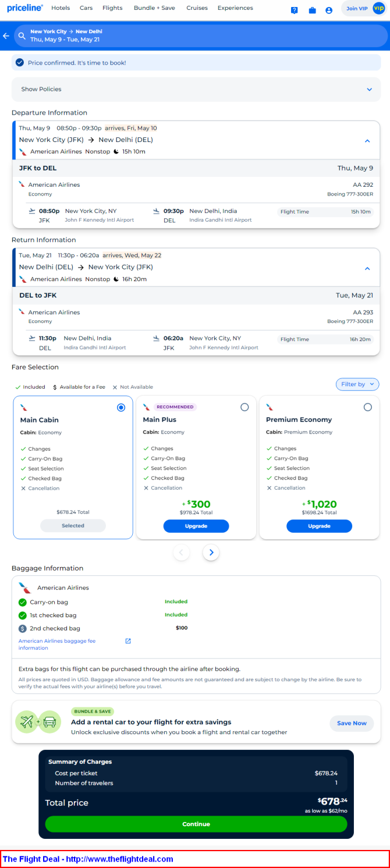Image resolution: width=390 pixels, height=868 pixels.
Task: Click the landing plane icon at DEL arrival
Action: tap(156, 211)
